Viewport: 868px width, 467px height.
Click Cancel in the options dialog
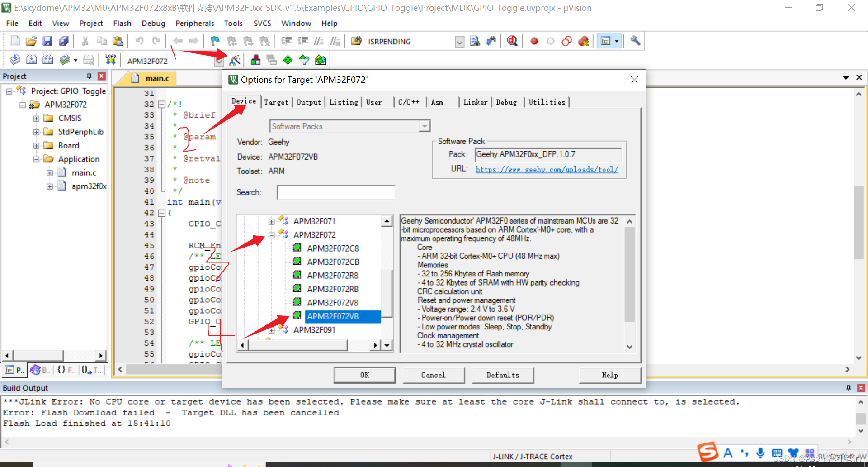(434, 375)
